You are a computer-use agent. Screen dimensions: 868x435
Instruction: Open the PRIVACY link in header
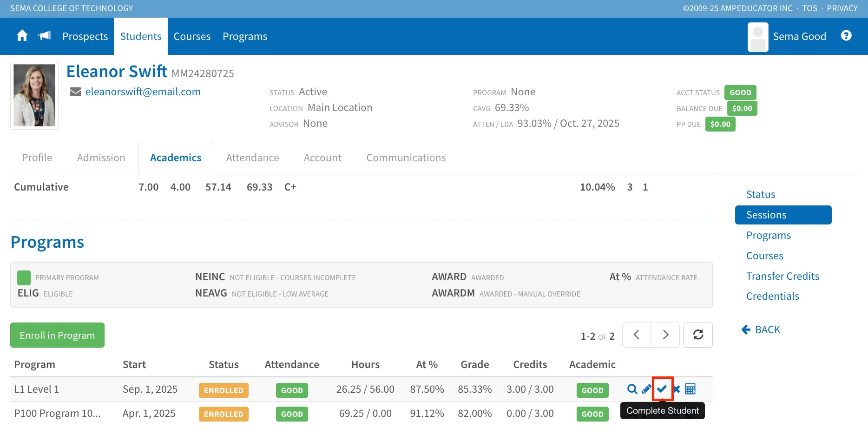click(842, 8)
